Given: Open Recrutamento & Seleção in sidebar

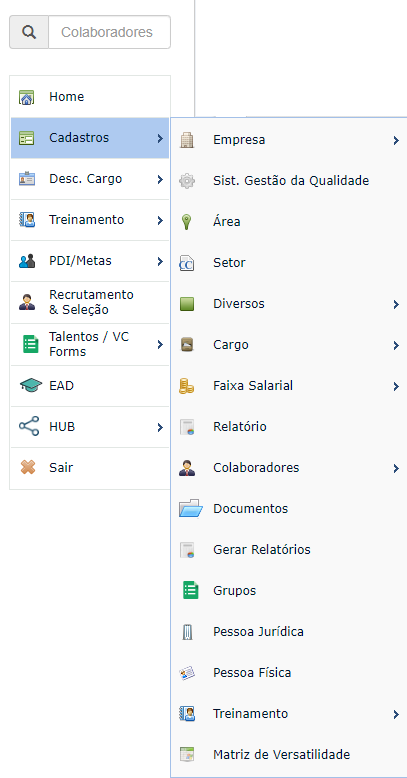Looking at the screenshot, I should [90, 302].
